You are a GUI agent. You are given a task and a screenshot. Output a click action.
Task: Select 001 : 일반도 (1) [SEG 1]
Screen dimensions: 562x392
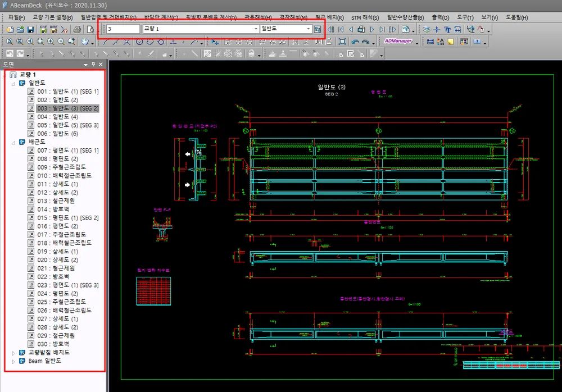pyautogui.click(x=68, y=92)
